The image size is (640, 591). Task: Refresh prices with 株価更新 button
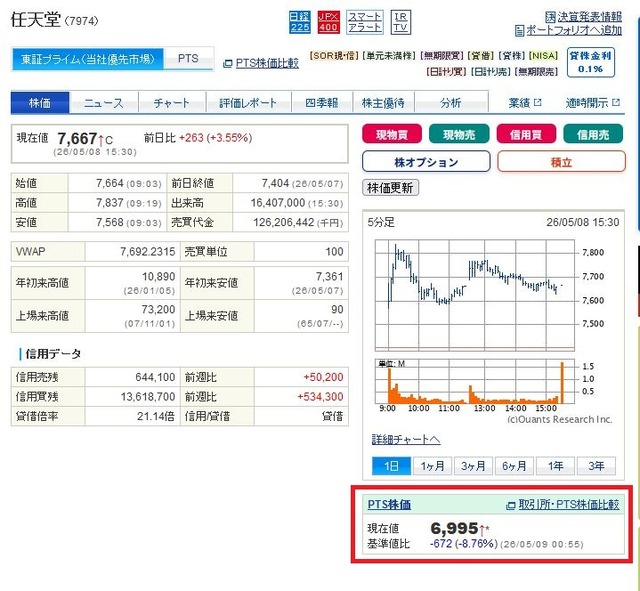tap(390, 188)
